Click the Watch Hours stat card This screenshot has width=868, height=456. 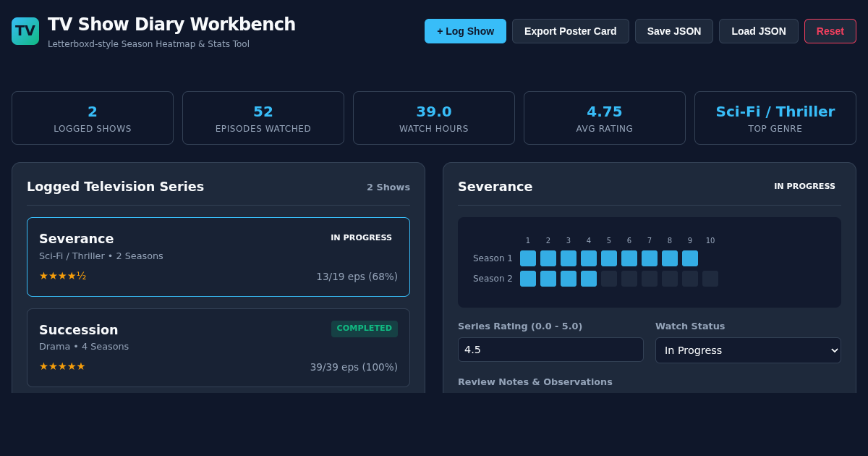434,118
